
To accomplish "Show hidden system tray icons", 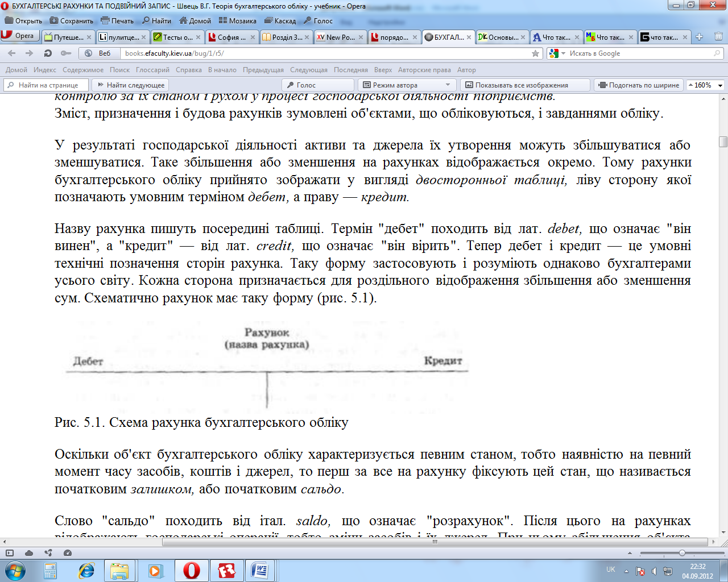I will (626, 571).
